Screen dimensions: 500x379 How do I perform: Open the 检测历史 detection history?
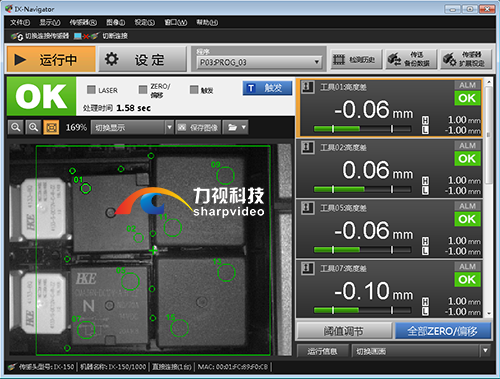pos(356,59)
